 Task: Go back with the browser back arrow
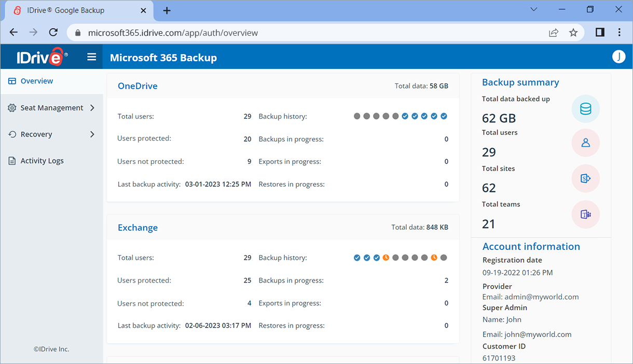click(x=14, y=33)
